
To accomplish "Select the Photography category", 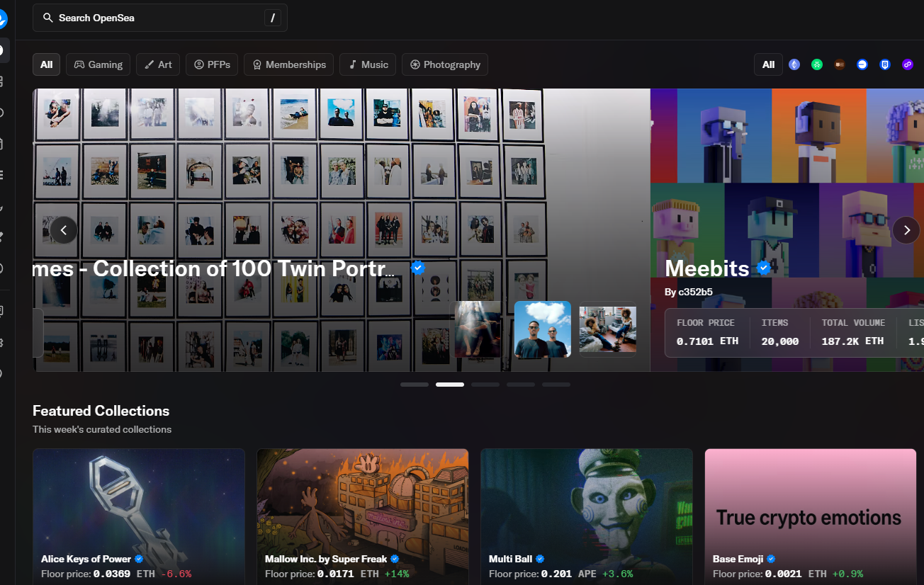I will 444,64.
